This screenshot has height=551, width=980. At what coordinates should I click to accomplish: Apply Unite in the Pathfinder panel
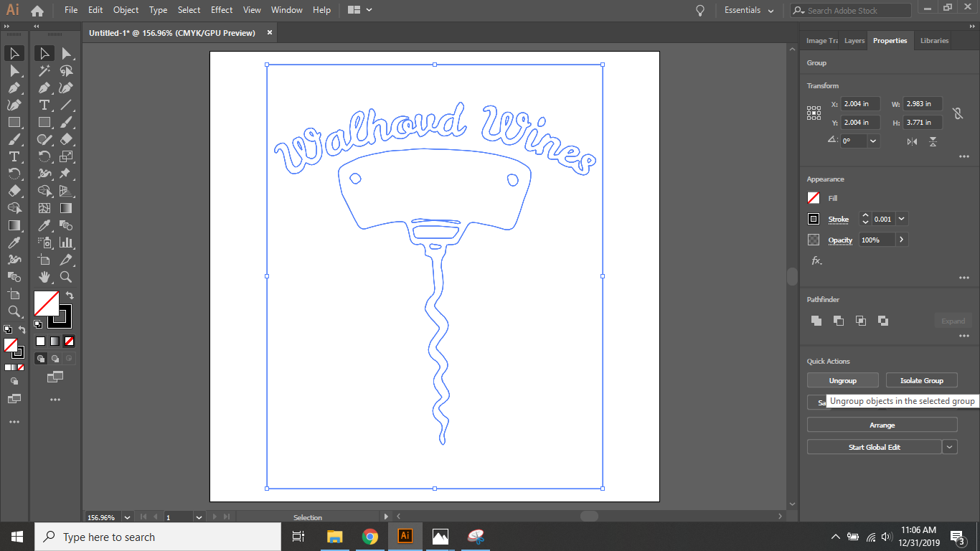[x=816, y=321]
